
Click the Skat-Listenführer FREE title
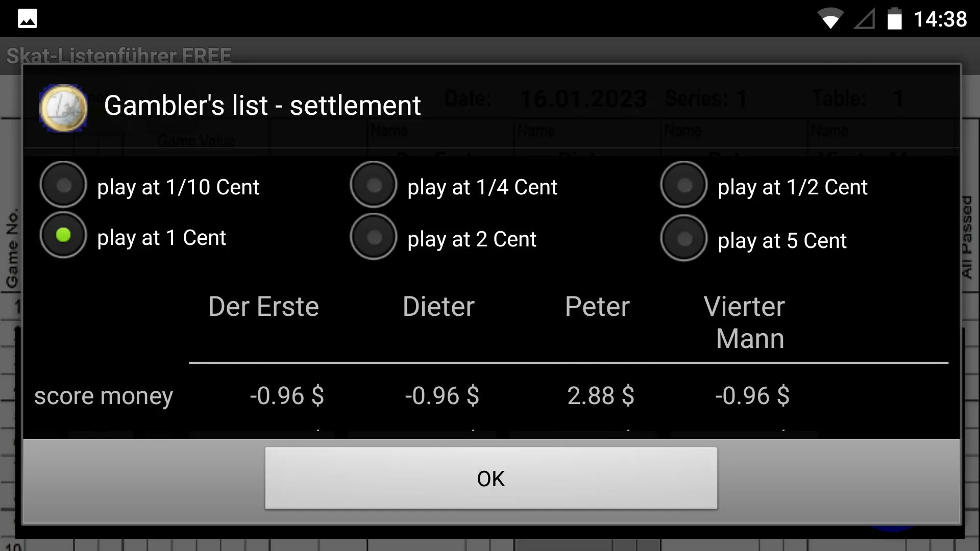pyautogui.click(x=119, y=55)
